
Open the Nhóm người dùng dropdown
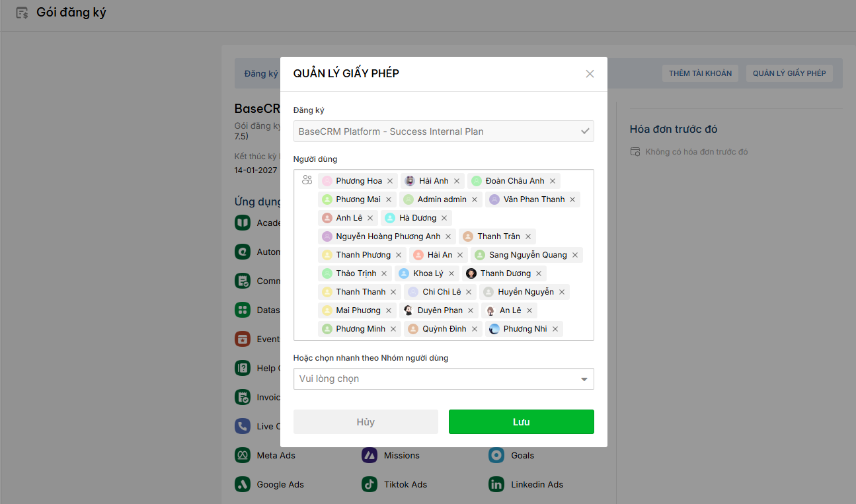[x=444, y=379]
